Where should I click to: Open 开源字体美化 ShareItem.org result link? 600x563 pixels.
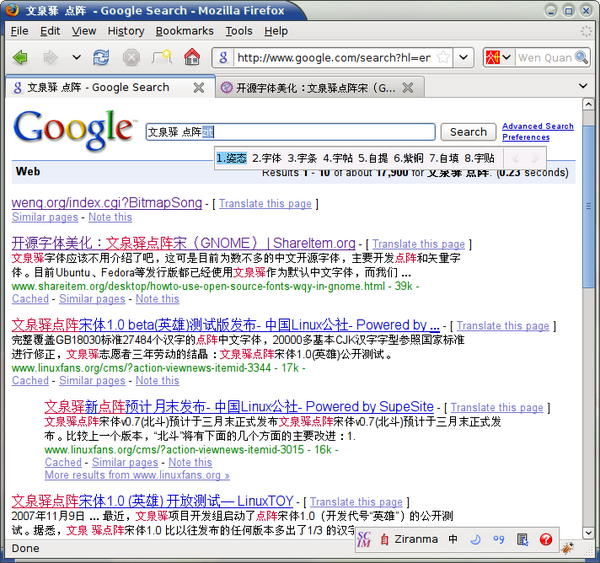[x=184, y=243]
